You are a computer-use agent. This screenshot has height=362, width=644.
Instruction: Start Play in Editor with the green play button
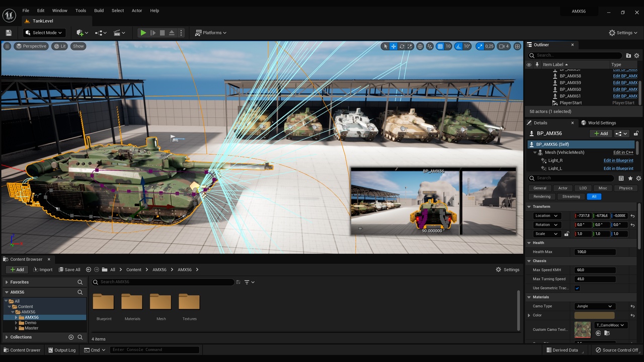point(143,33)
